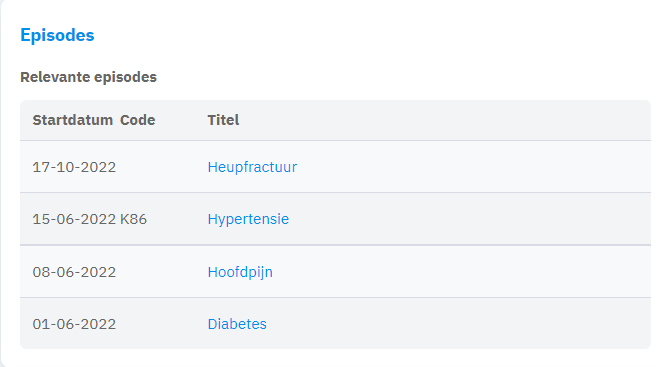Click blank header area right of Titel
Image resolution: width=662 pixels, height=367 pixels.
[x=443, y=120]
